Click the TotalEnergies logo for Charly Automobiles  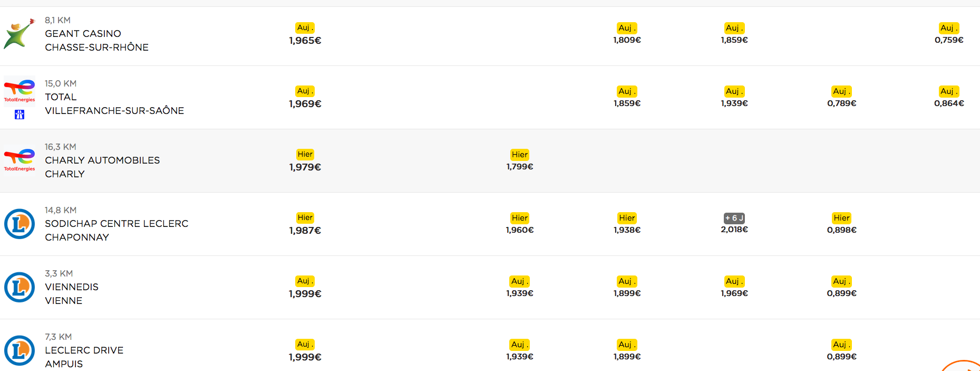tap(20, 160)
